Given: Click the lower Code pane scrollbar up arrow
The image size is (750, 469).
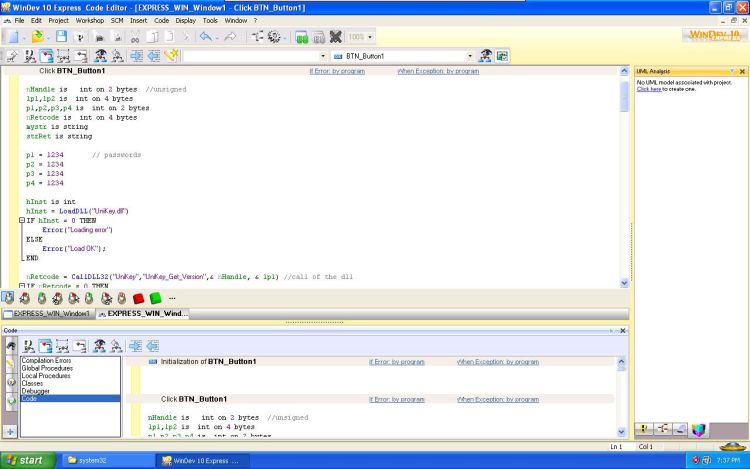Looking at the screenshot, I should coord(621,361).
